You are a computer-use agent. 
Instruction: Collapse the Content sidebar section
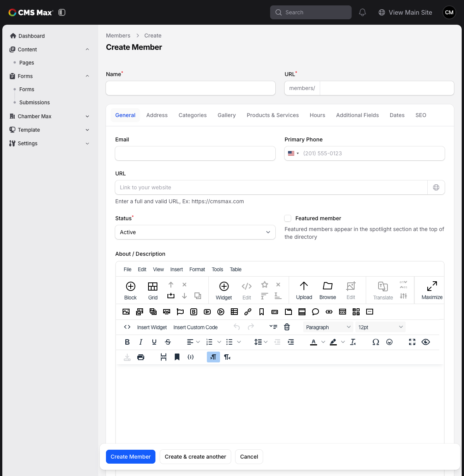(x=87, y=49)
